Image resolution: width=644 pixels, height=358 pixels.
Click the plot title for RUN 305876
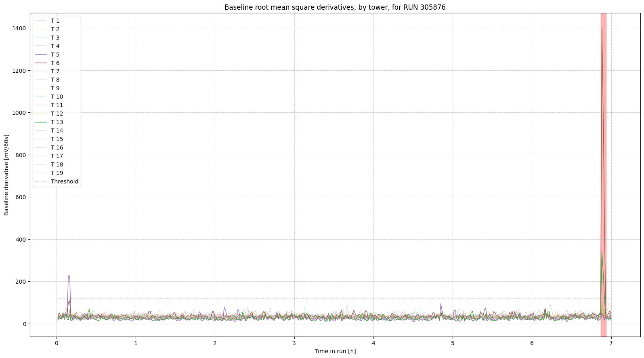click(x=335, y=7)
